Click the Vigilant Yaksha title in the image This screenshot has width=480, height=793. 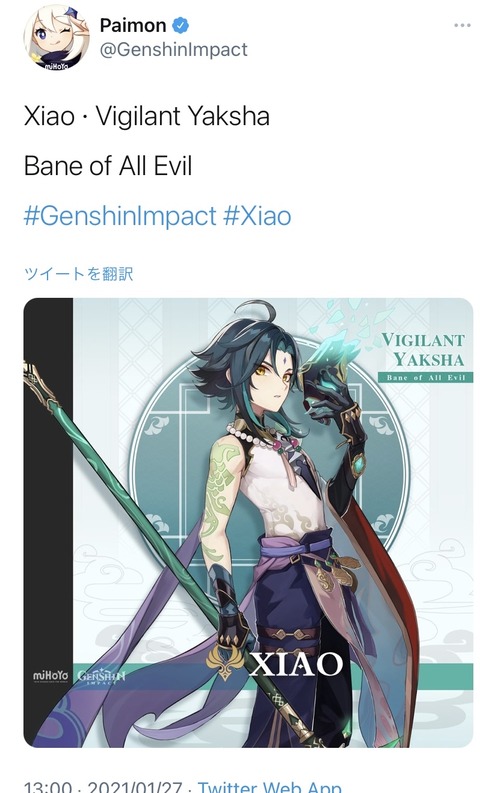coord(423,349)
